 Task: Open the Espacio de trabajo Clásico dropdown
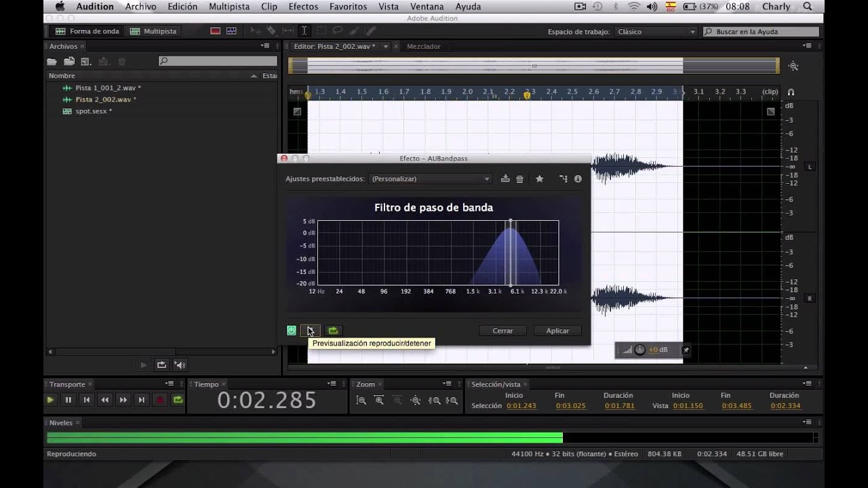pyautogui.click(x=656, y=32)
